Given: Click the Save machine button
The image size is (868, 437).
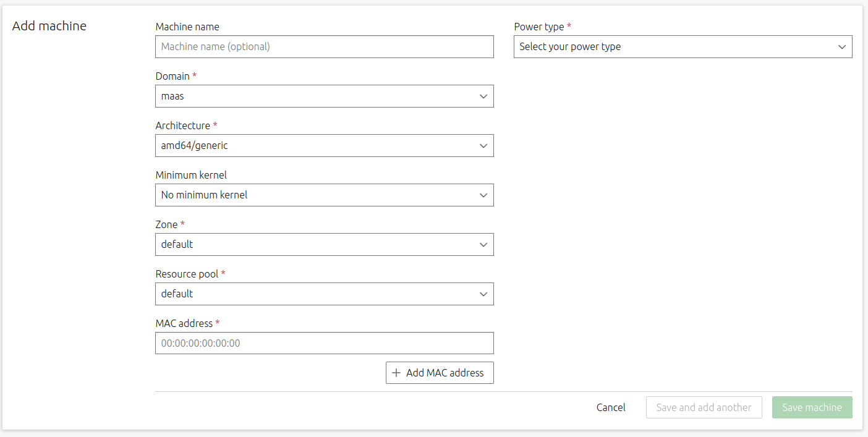Looking at the screenshot, I should point(812,407).
